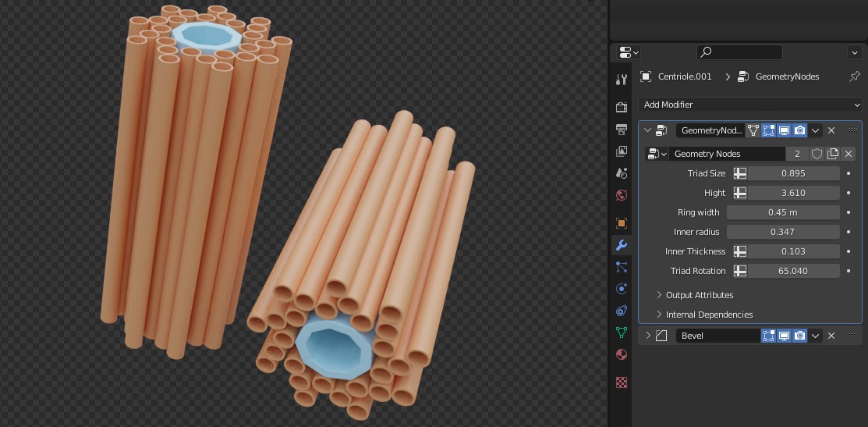Switch to Output properties tab icon
The height and width of the screenshot is (427, 868).
(622, 129)
